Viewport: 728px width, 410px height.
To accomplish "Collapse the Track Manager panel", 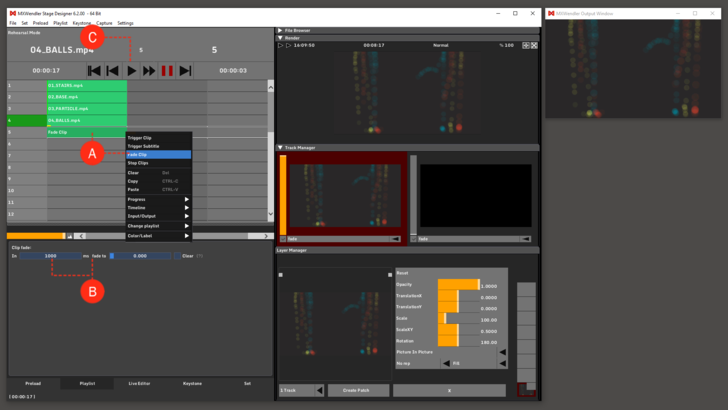I will [x=280, y=148].
